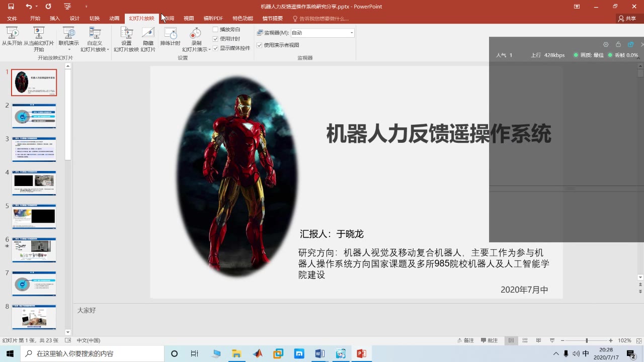This screenshot has width=644, height=362.
Task: Click the spell check icon in status bar
Action: (68, 340)
